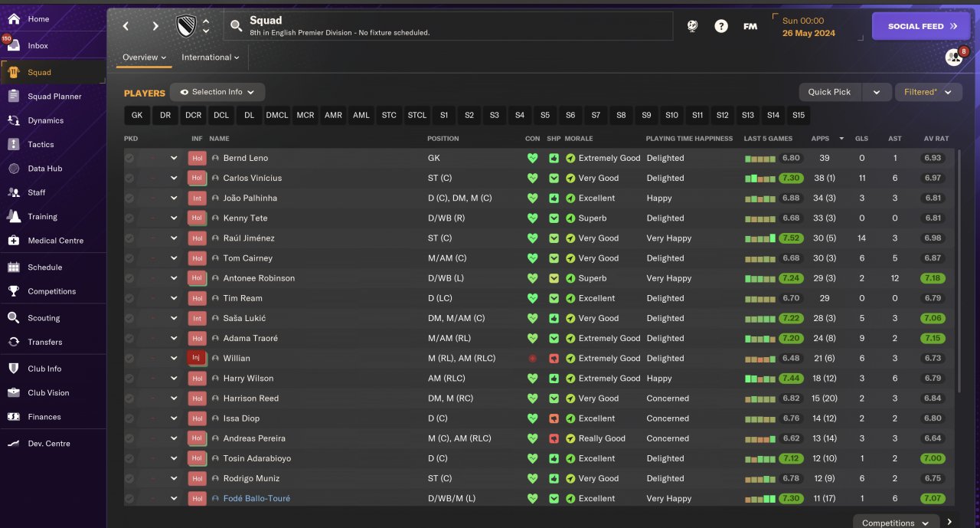Open Fodé Ballo-Touré player profile
This screenshot has height=528, width=980.
coord(256,498)
